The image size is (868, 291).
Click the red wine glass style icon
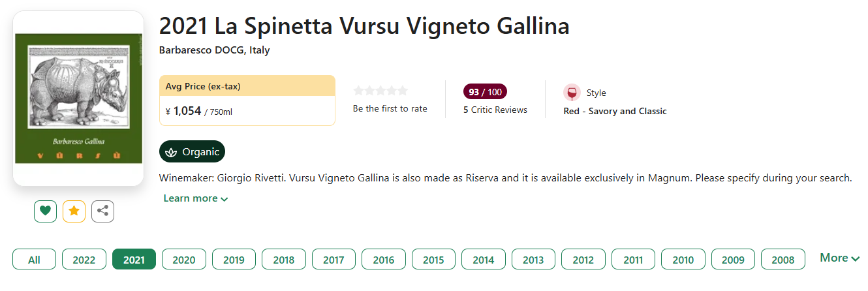point(572,93)
